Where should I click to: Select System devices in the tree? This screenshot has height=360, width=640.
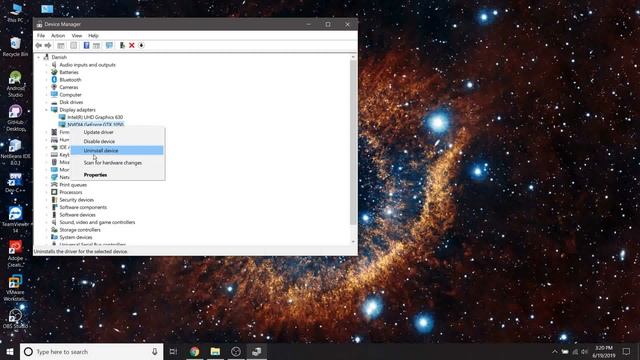pos(76,237)
